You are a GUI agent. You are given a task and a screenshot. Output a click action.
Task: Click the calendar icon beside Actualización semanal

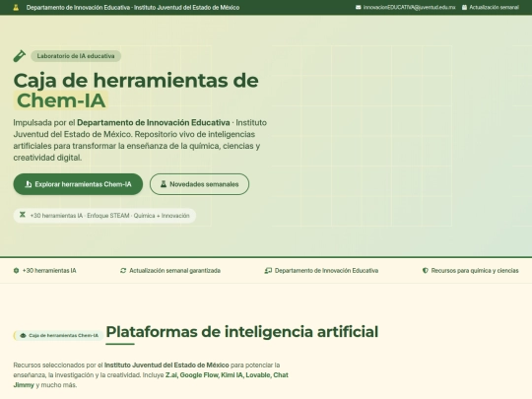[464, 7]
